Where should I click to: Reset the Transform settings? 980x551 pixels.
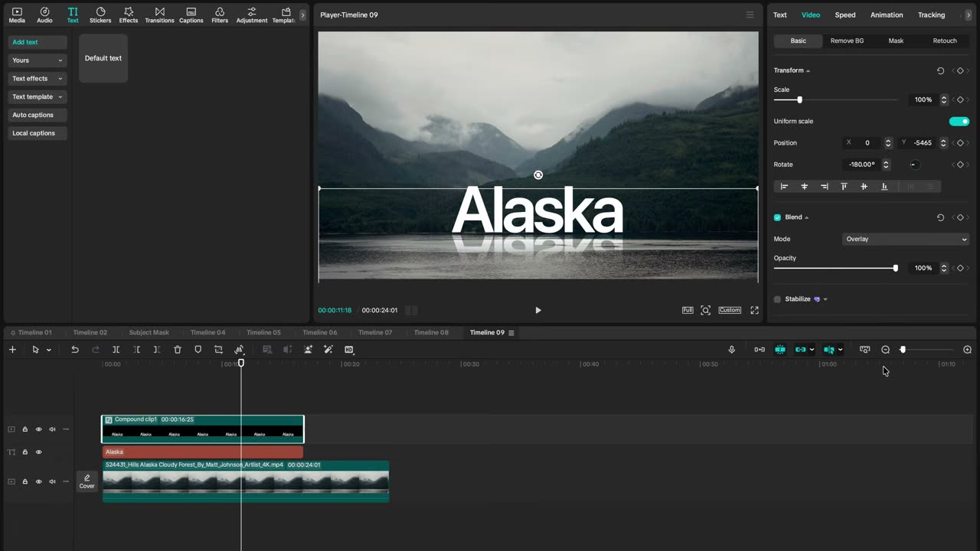point(940,70)
